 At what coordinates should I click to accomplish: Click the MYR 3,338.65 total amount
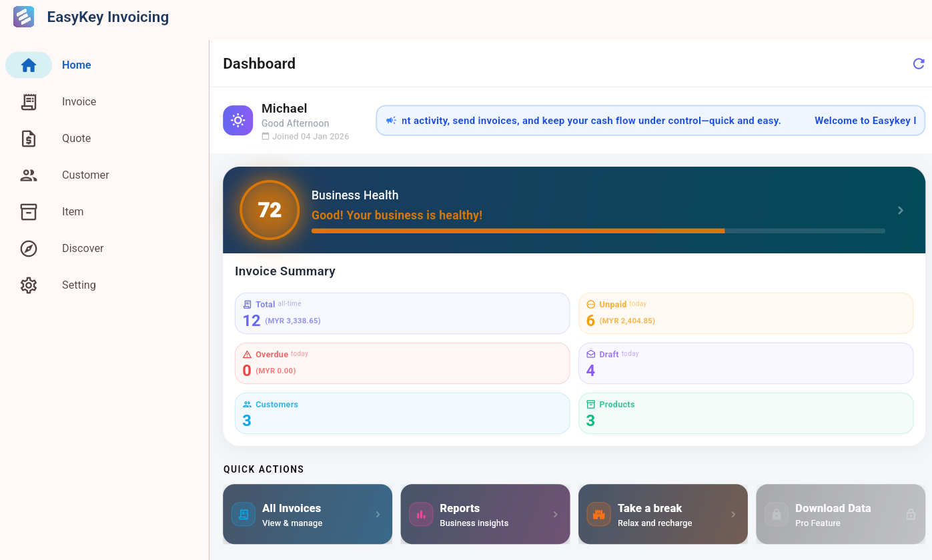click(x=293, y=321)
